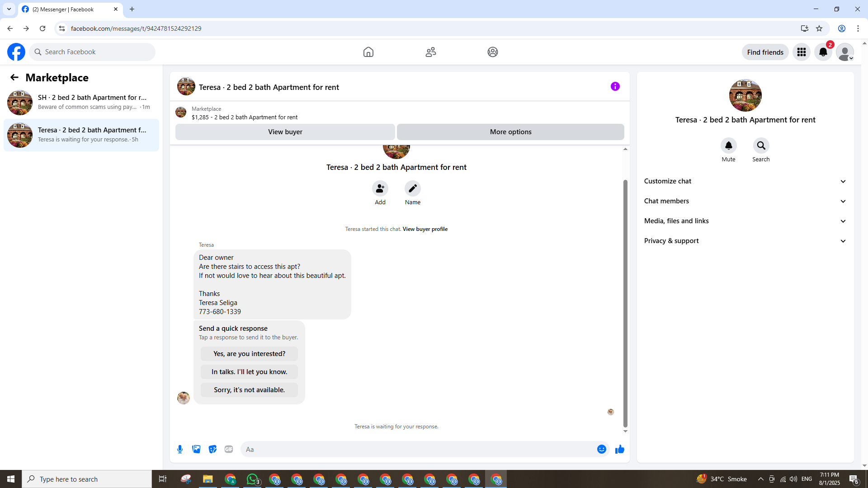Click the View buyer button
Screen dimensions: 868x488
(285, 132)
